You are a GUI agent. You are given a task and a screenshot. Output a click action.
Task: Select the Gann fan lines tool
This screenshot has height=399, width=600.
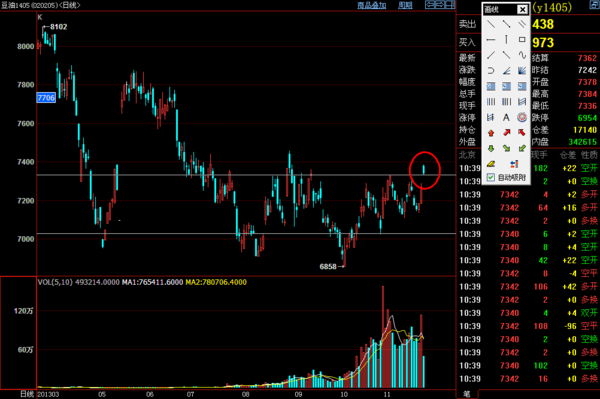click(522, 71)
